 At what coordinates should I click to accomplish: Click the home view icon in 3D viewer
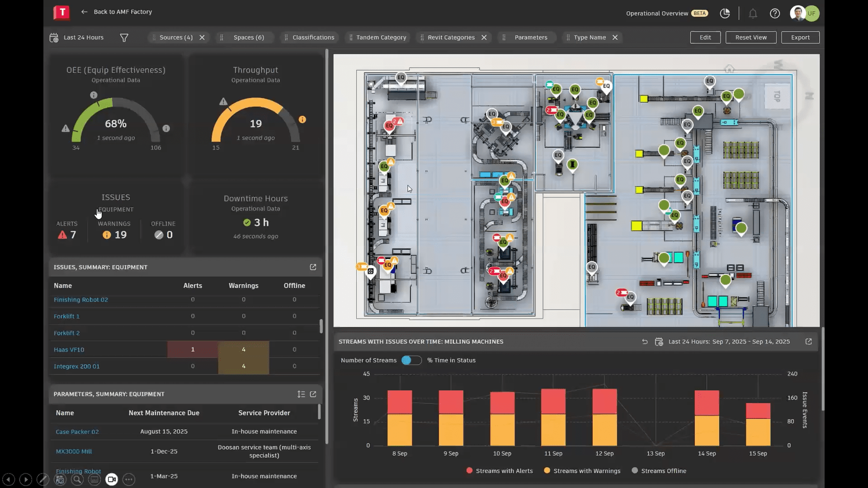(x=729, y=69)
